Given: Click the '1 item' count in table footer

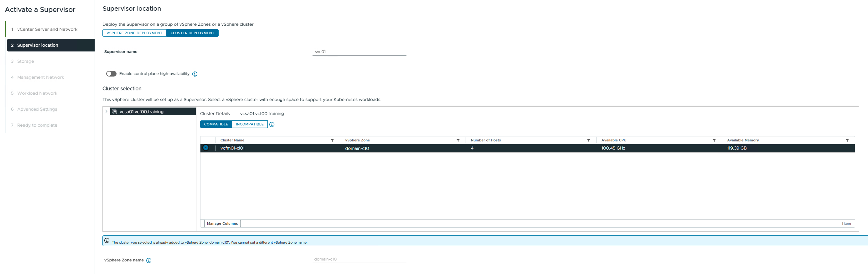Looking at the screenshot, I should pos(846,224).
